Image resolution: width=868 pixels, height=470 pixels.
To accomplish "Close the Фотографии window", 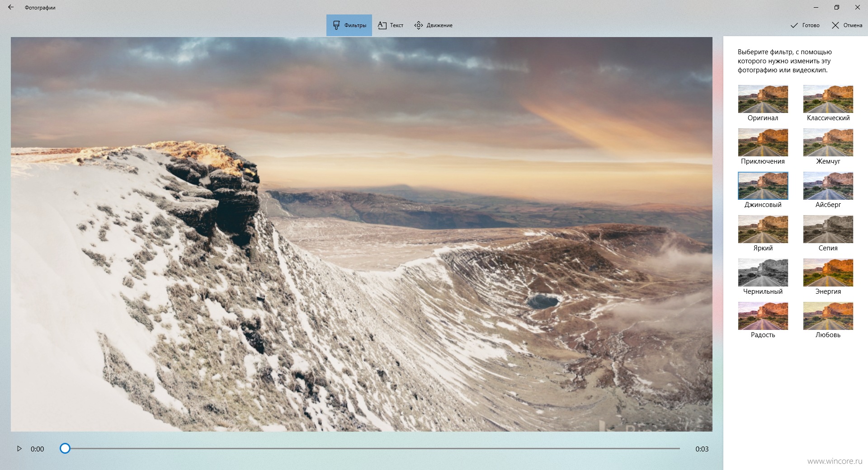I will [858, 7].
